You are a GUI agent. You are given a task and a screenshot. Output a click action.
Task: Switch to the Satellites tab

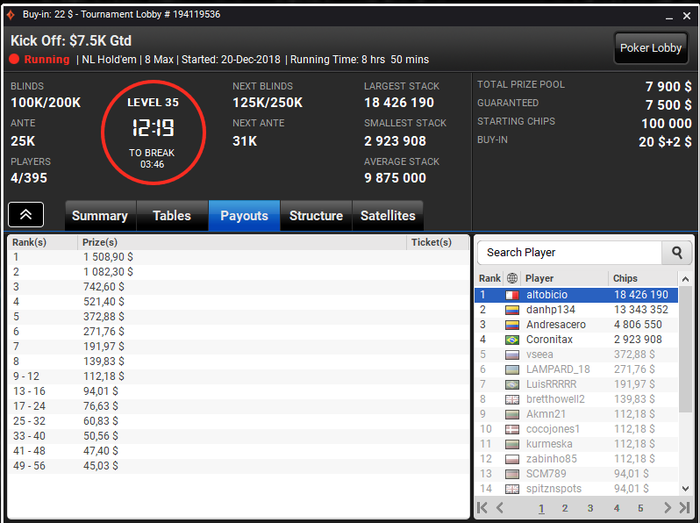pos(388,216)
